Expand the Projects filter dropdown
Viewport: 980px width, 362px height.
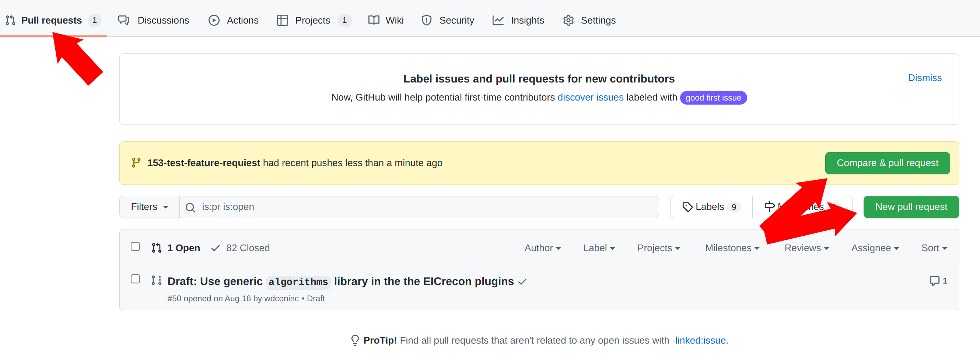click(x=658, y=248)
